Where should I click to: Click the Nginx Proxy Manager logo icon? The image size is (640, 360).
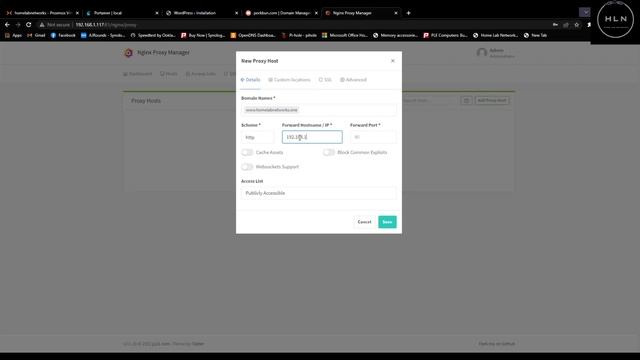click(129, 53)
